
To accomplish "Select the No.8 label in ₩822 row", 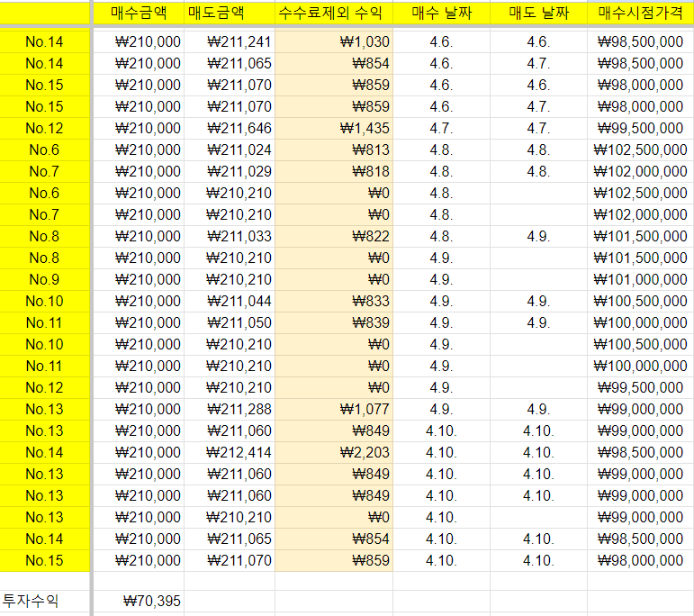I will pyautogui.click(x=44, y=237).
